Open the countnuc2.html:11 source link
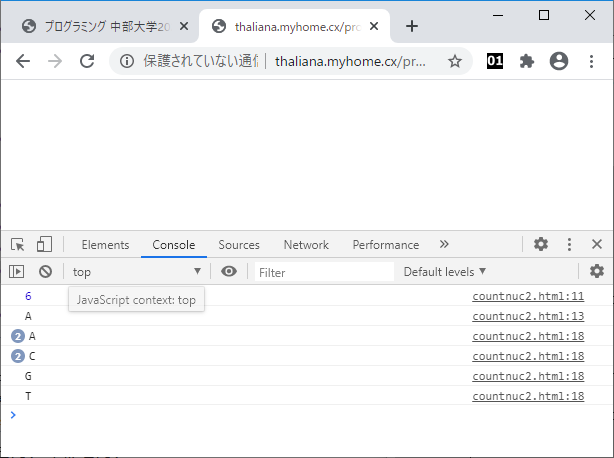 (528, 297)
